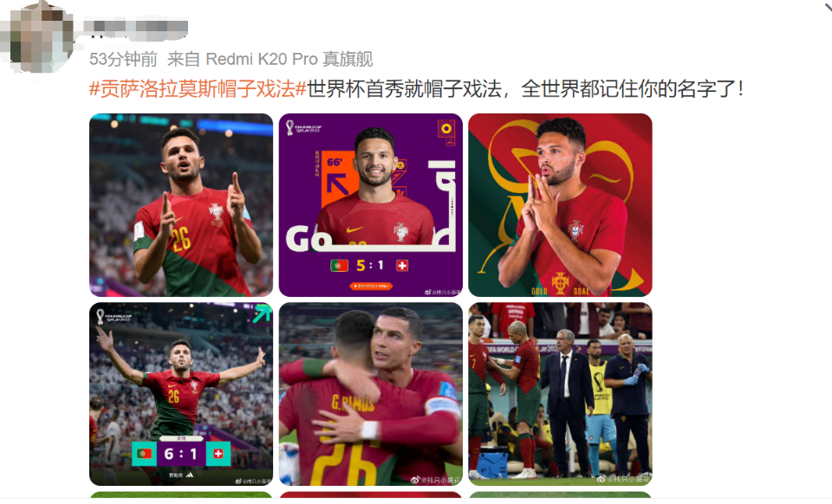
Task: Click the teal arrow icon on the 6:1 photo
Action: pos(261,313)
